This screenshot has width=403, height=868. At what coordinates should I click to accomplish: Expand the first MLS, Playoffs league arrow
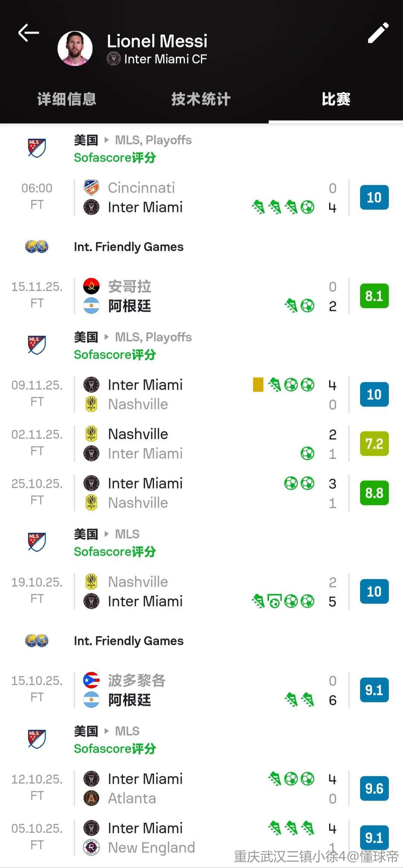pos(106,140)
